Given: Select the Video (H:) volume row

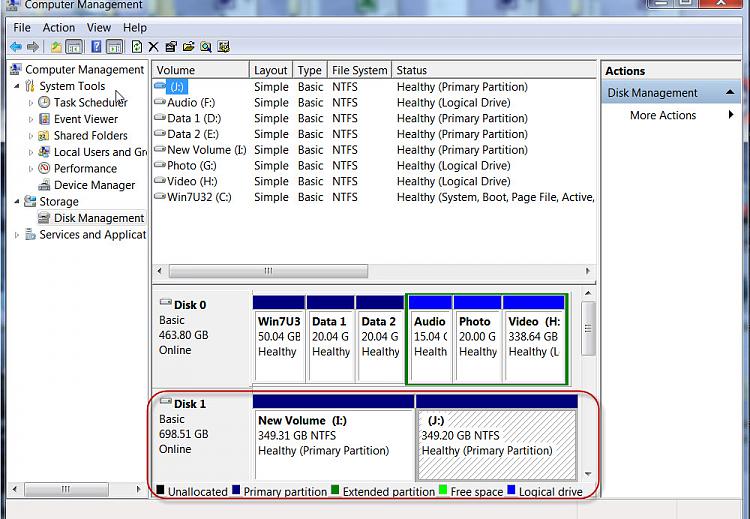Looking at the screenshot, I should 374,182.
